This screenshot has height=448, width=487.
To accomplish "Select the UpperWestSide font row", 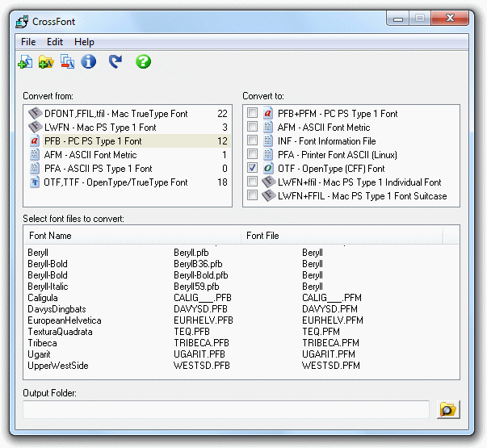I will click(x=241, y=366).
